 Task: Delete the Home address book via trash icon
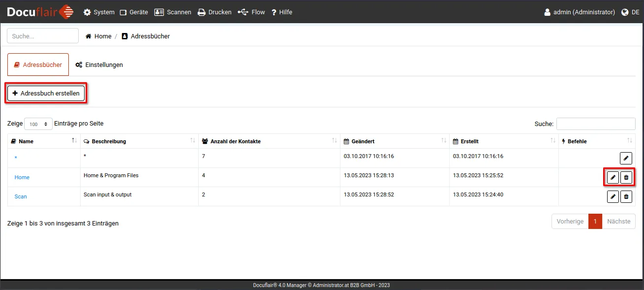[626, 177]
